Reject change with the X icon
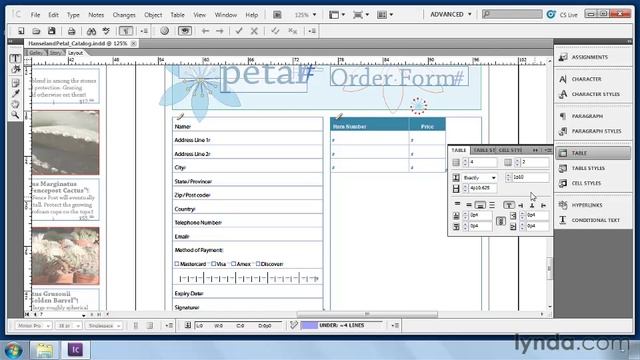 [254, 31]
